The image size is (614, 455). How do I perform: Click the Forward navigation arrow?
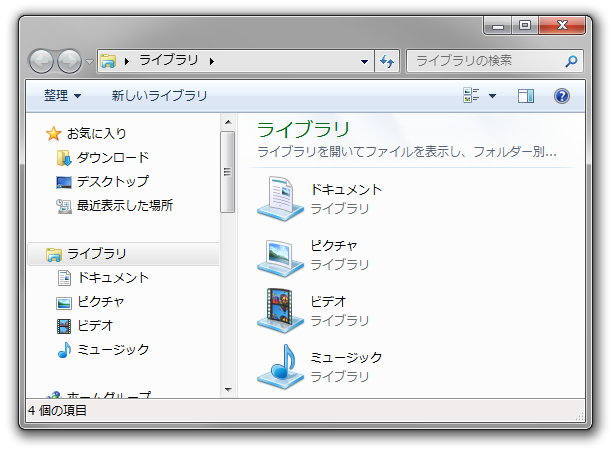click(x=69, y=61)
